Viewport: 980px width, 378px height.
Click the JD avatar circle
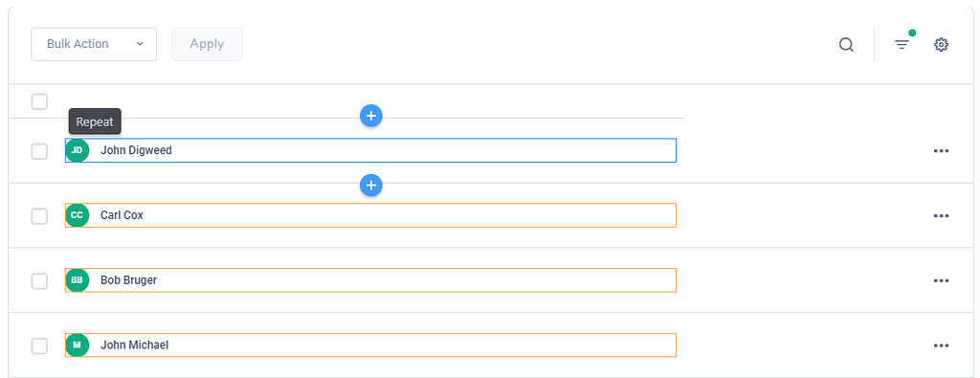pos(77,150)
